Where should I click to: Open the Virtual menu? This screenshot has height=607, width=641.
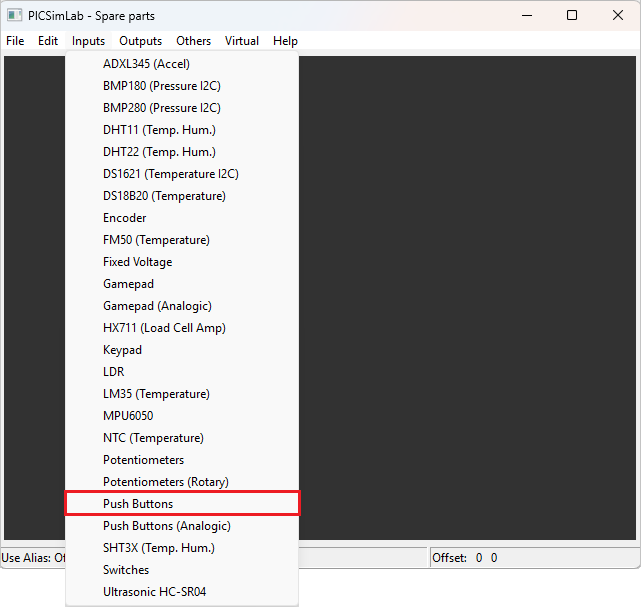pos(242,41)
